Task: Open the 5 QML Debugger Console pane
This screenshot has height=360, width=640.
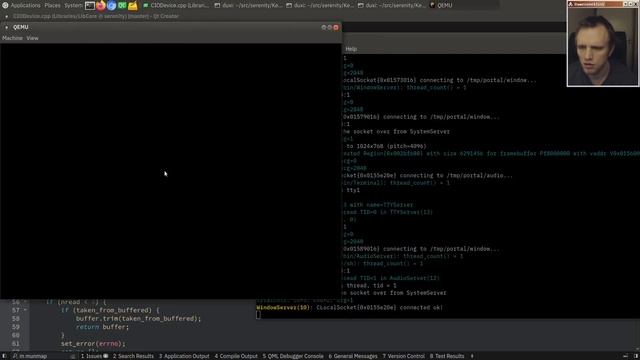Action: tap(293, 356)
